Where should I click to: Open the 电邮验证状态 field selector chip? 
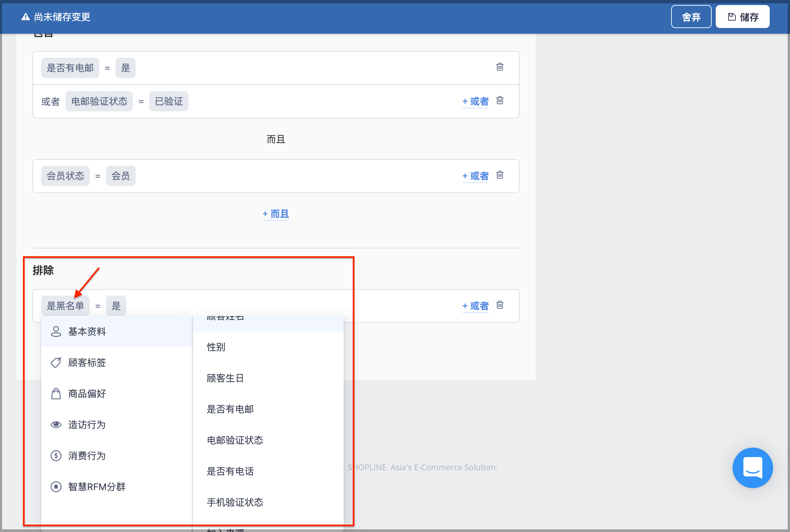[x=99, y=102]
